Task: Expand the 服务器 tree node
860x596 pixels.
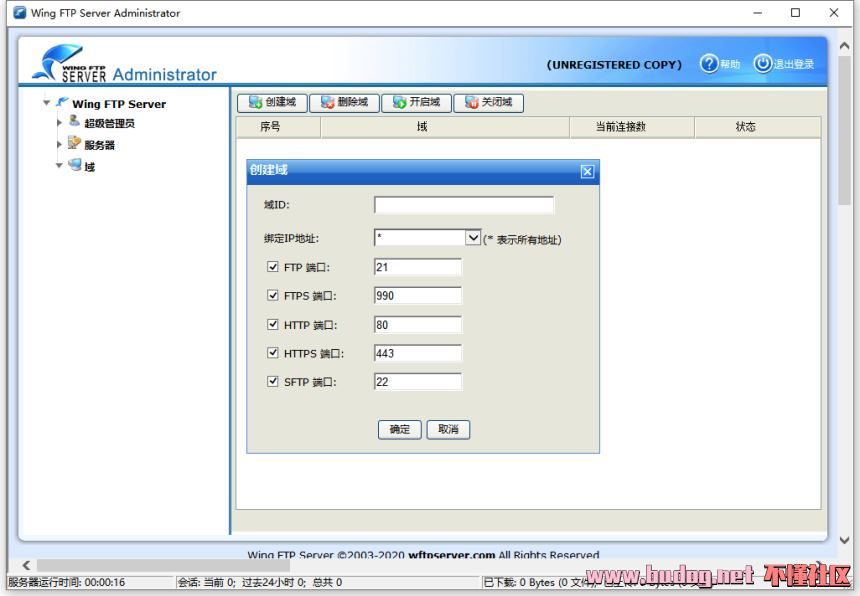Action: [60, 144]
